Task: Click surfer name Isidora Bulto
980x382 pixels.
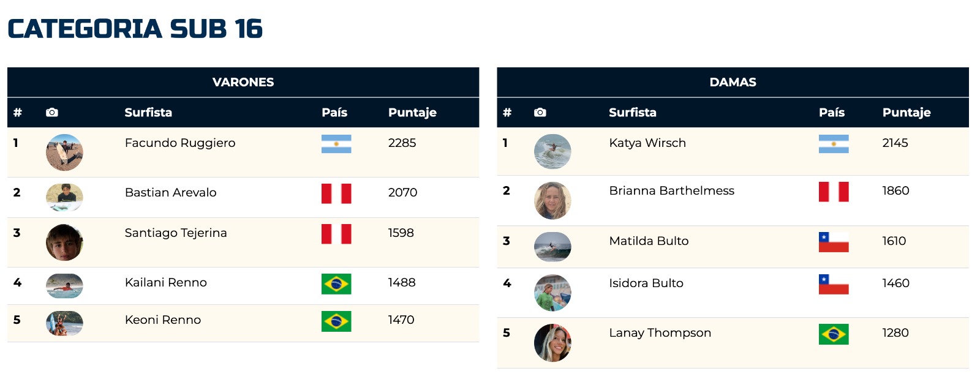Action: [x=646, y=283]
